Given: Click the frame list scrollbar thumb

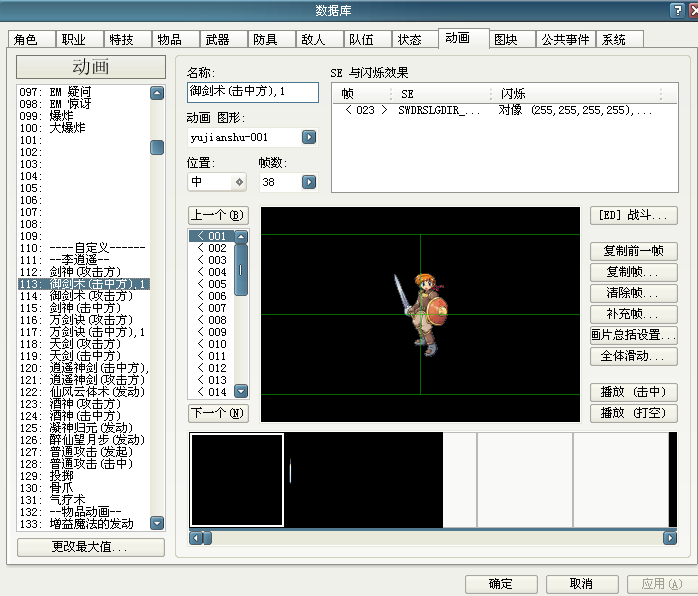Looking at the screenshot, I should point(241,270).
